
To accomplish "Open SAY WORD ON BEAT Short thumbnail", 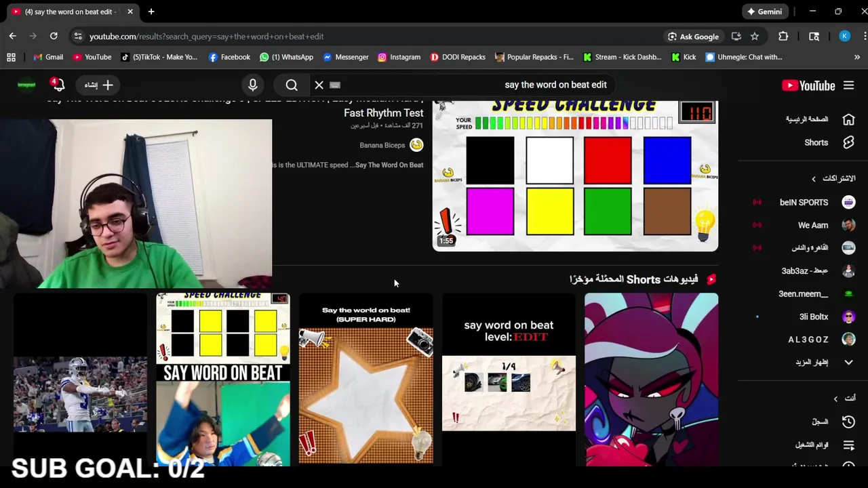I will [223, 380].
